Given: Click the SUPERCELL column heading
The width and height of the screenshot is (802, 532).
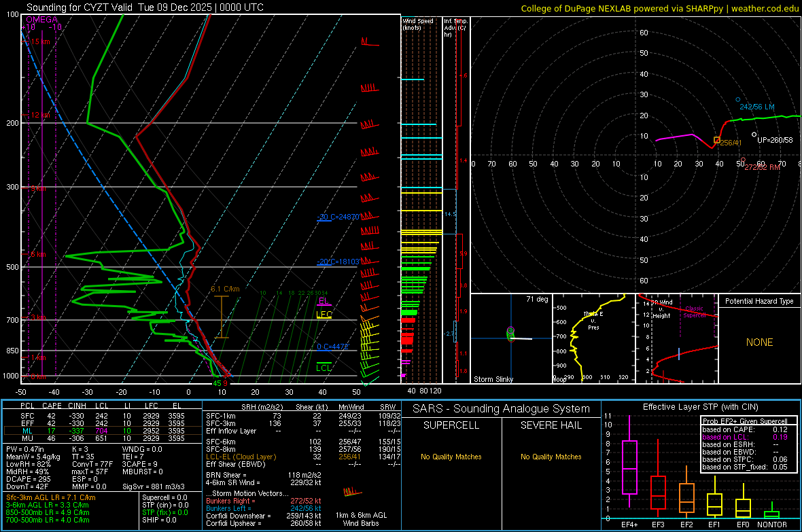Looking at the screenshot, I should point(451,425).
